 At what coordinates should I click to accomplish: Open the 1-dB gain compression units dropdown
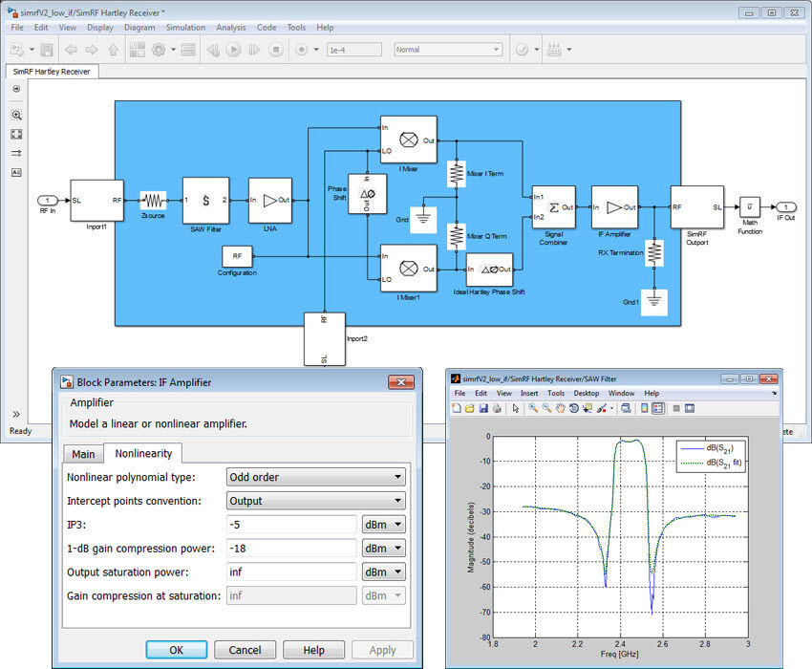pos(384,549)
